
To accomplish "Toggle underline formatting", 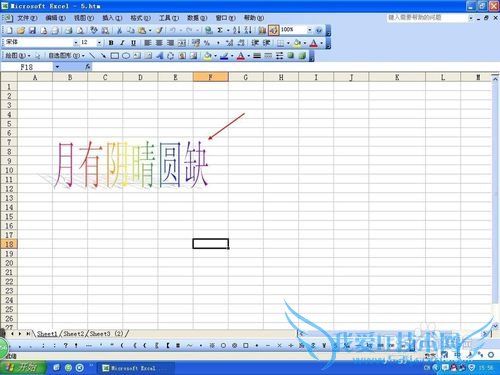I will tap(133, 43).
